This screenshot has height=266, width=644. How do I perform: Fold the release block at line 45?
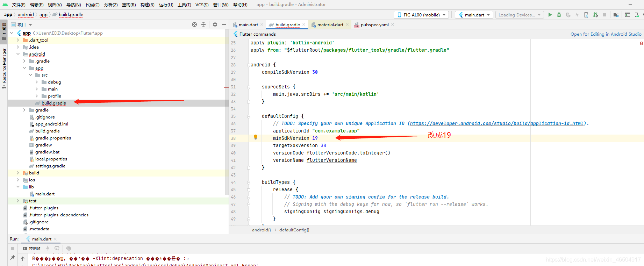249,190
